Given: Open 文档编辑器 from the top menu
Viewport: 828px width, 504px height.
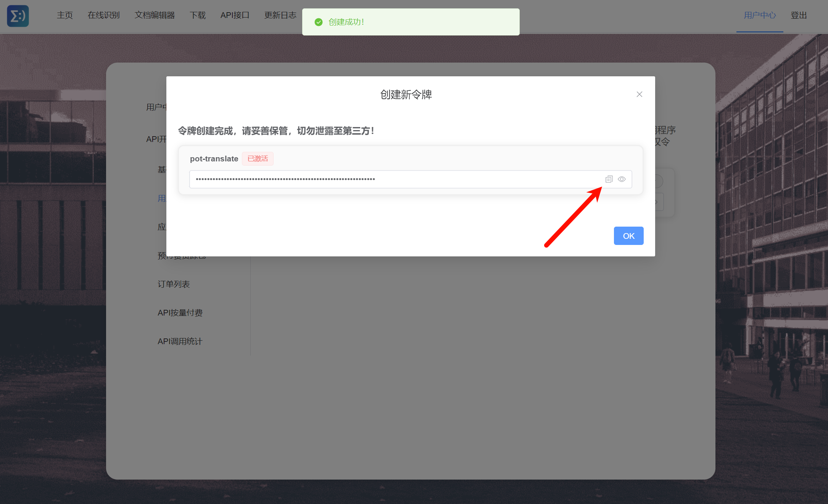Looking at the screenshot, I should 155,15.
